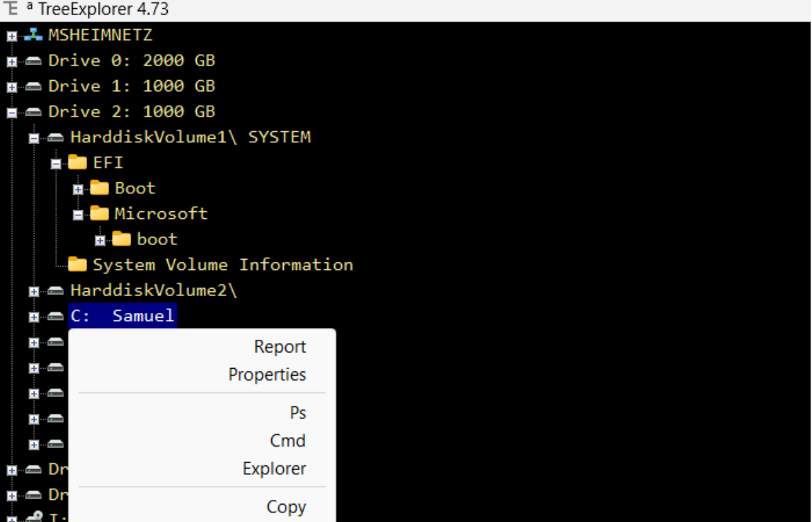The height and width of the screenshot is (522, 812).
Task: Launch Explorer via the context menu
Action: click(x=273, y=468)
